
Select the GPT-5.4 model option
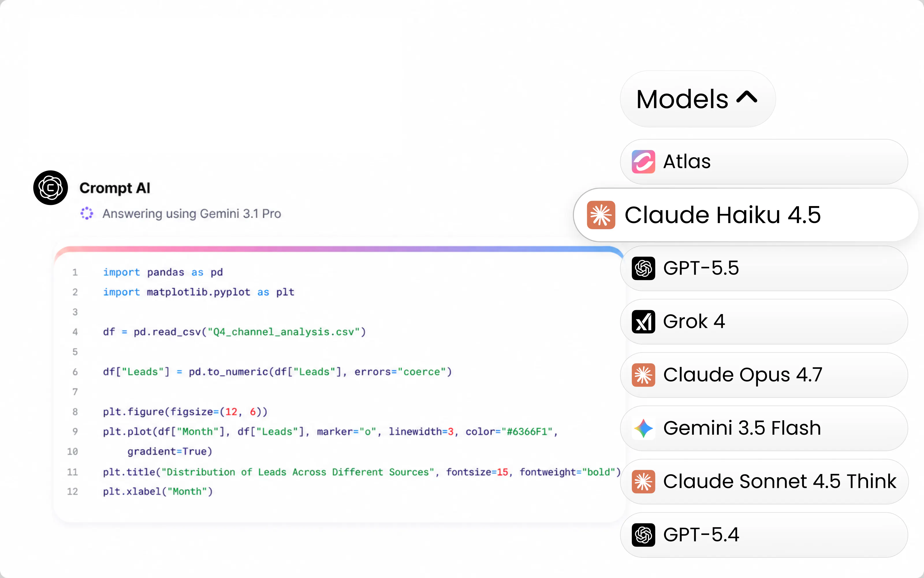point(764,535)
